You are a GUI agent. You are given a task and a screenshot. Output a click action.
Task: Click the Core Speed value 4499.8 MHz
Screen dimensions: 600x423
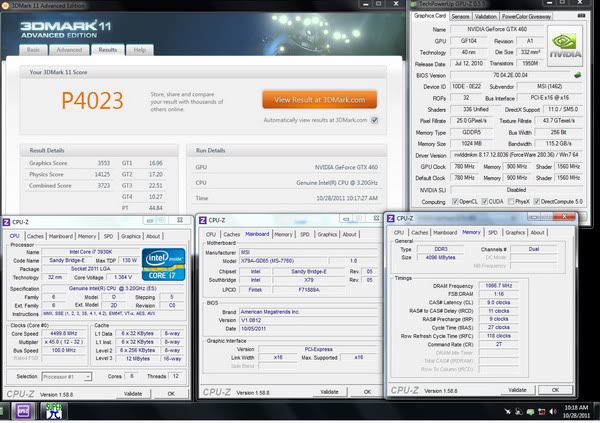[64, 333]
